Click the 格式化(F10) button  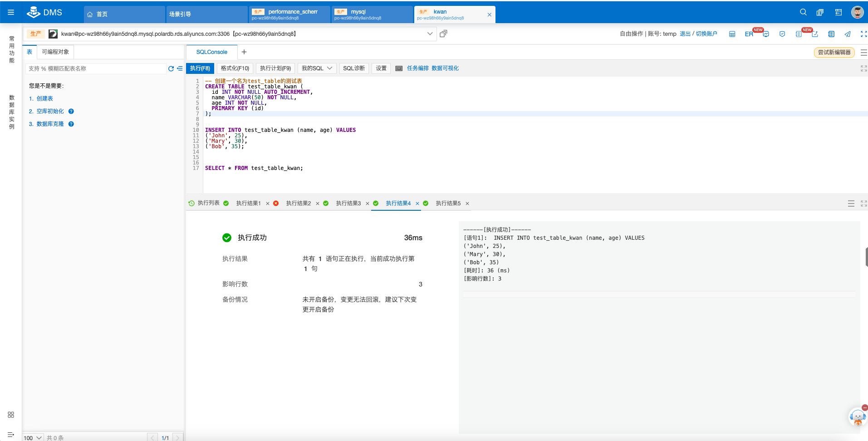(x=235, y=68)
